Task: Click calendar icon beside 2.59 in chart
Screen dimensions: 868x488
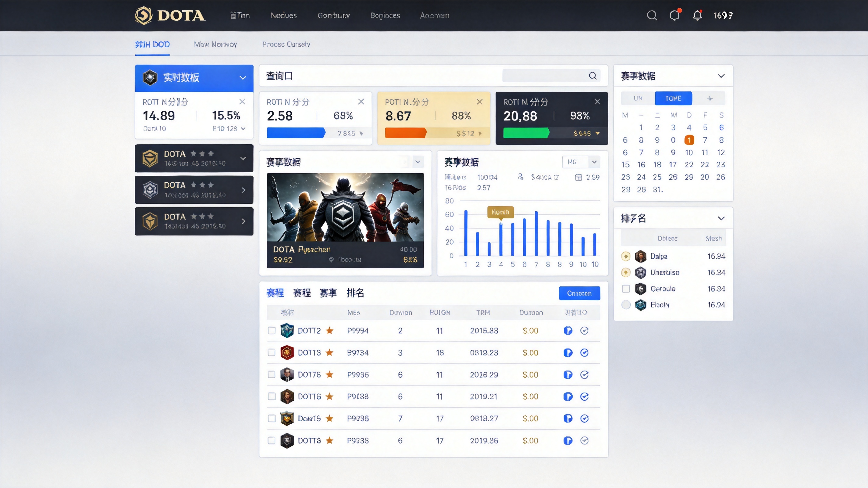Action: [578, 177]
